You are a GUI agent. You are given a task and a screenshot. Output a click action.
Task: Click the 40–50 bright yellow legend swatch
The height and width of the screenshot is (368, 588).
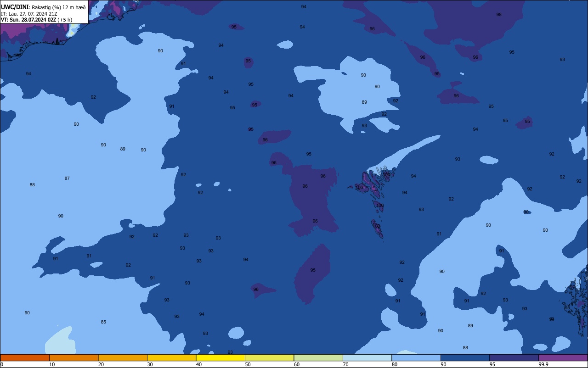[x=220, y=357]
